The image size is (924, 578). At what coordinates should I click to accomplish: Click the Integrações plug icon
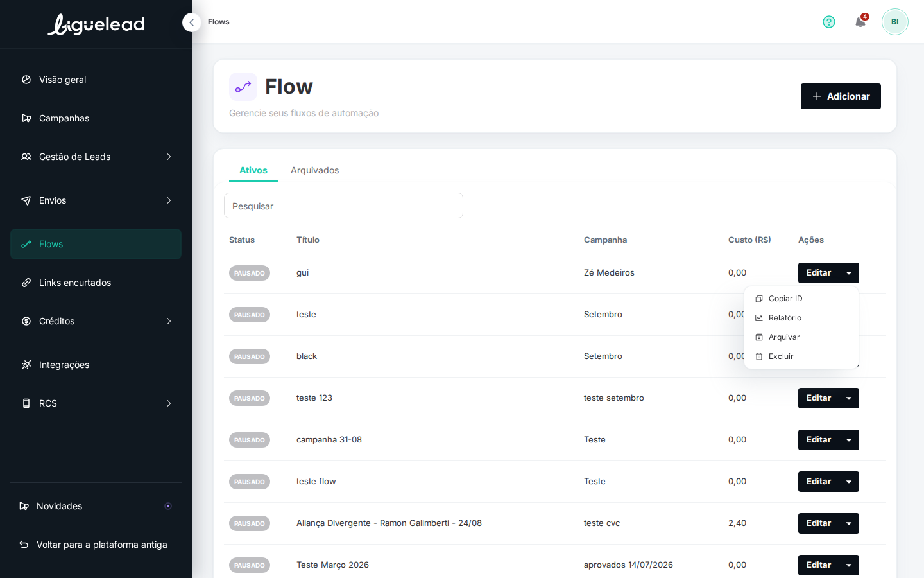pos(26,365)
